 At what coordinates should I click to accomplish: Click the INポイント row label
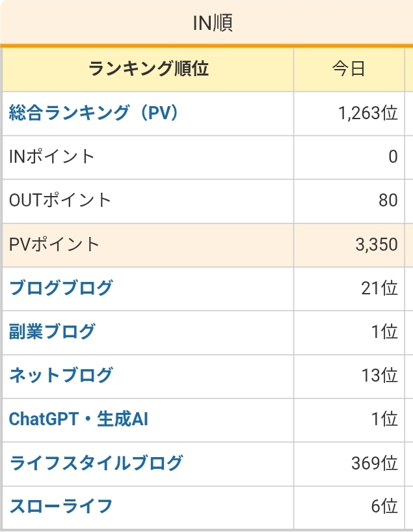pyautogui.click(x=52, y=156)
